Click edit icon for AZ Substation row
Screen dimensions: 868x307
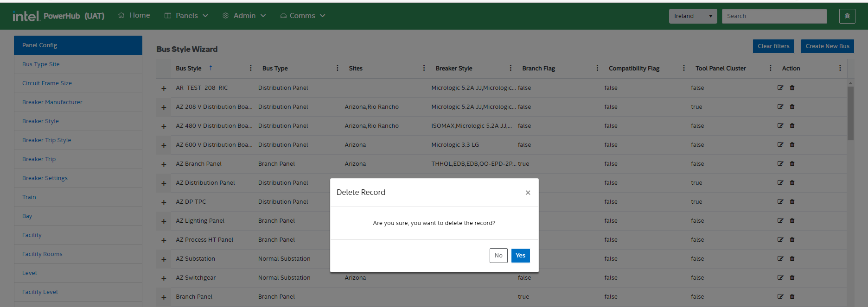(x=780, y=258)
